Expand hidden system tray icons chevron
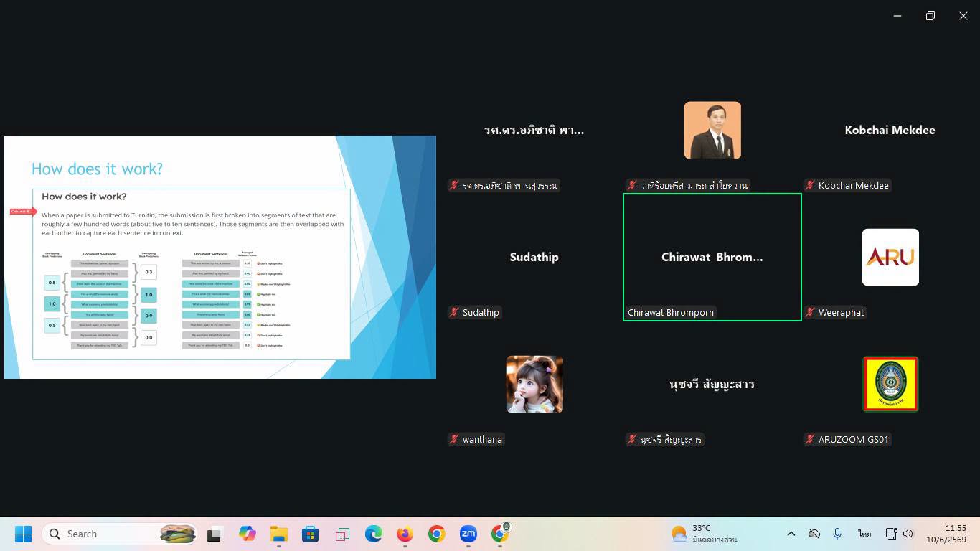 point(791,534)
